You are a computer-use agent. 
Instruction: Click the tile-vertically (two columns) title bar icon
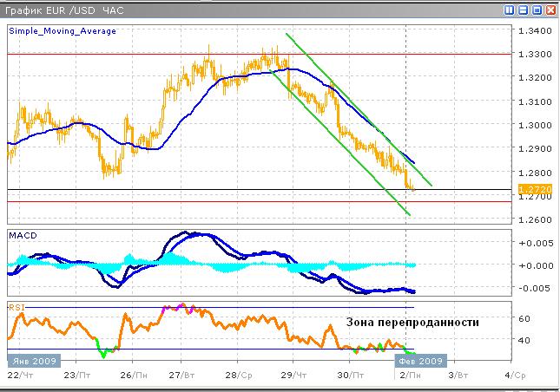(x=510, y=10)
